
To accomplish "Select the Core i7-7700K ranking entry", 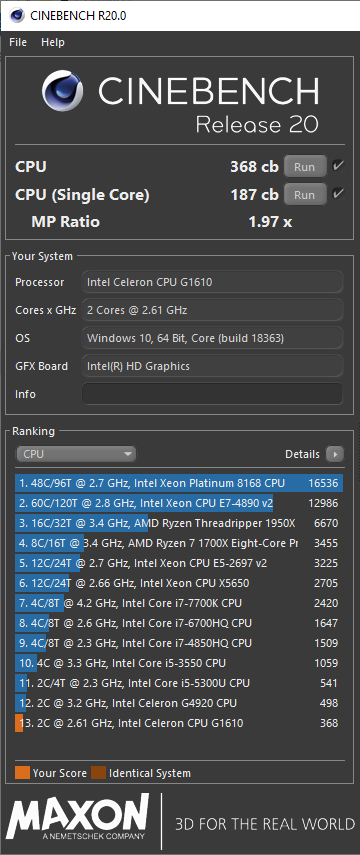I will 179,603.
